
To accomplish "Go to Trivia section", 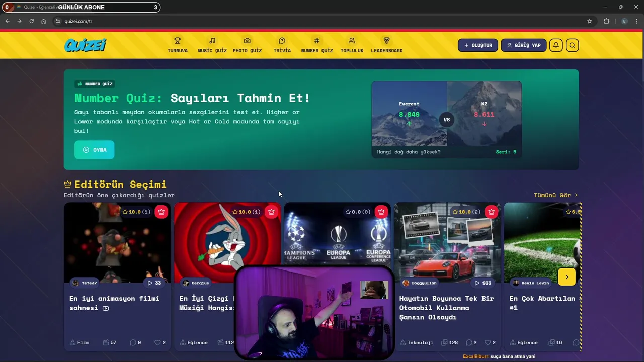I will pyautogui.click(x=282, y=45).
